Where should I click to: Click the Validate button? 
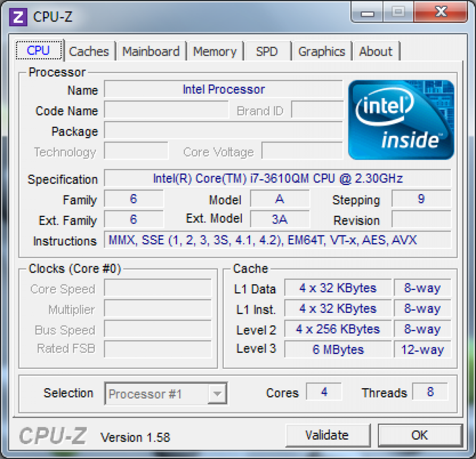tap(328, 435)
